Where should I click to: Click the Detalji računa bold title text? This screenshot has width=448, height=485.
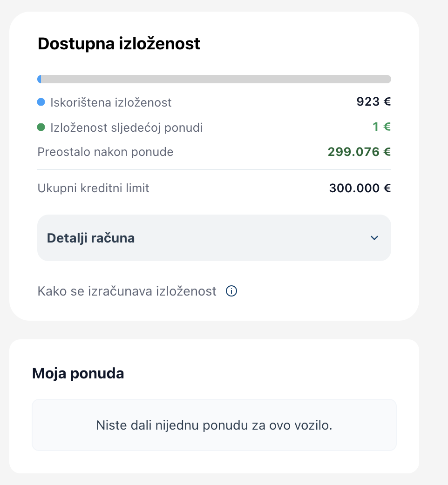click(91, 238)
